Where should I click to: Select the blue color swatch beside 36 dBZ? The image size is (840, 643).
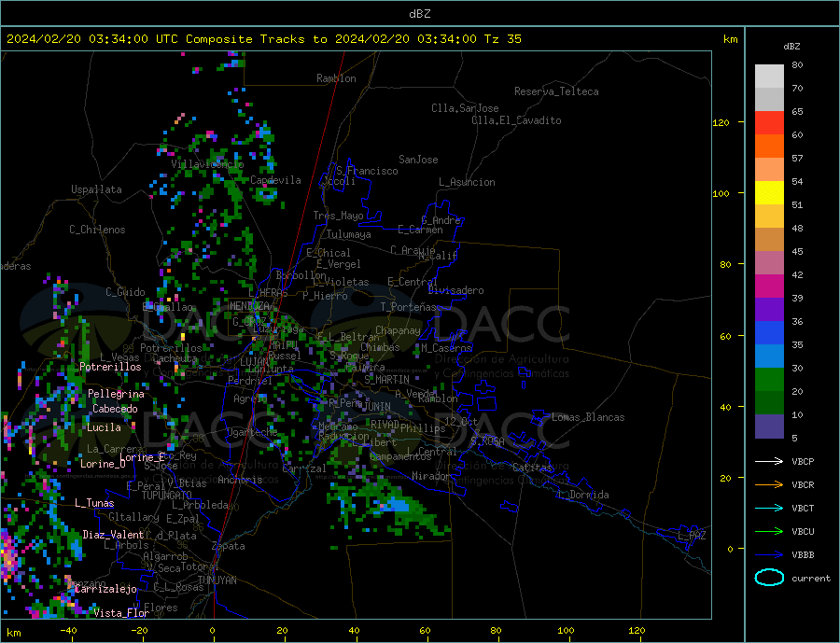point(769,333)
